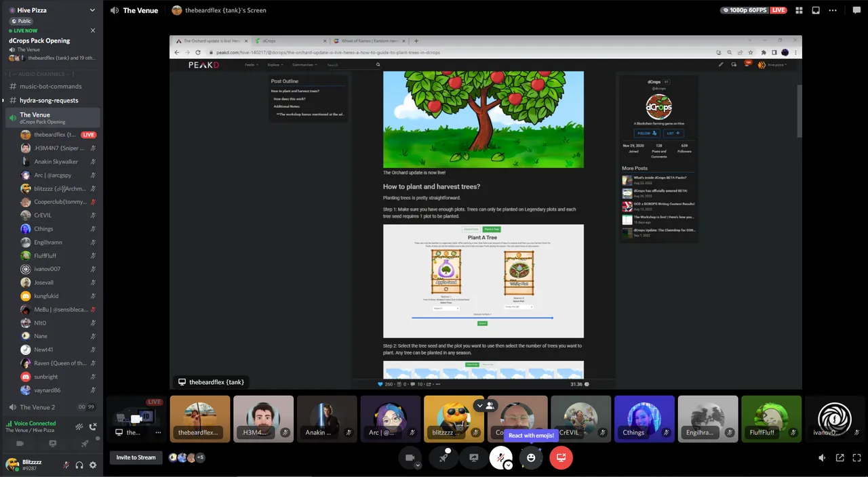Switch to grid layout view
The height and width of the screenshot is (477, 868).
tap(799, 10)
